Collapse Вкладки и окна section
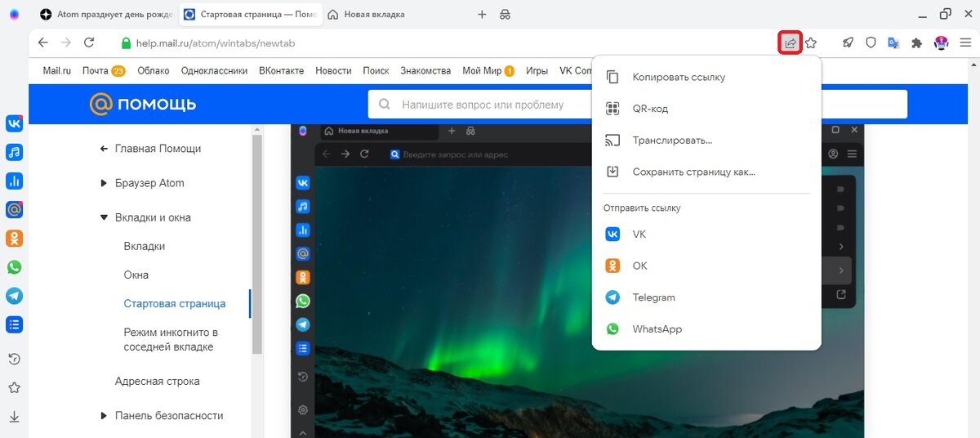 [153, 217]
